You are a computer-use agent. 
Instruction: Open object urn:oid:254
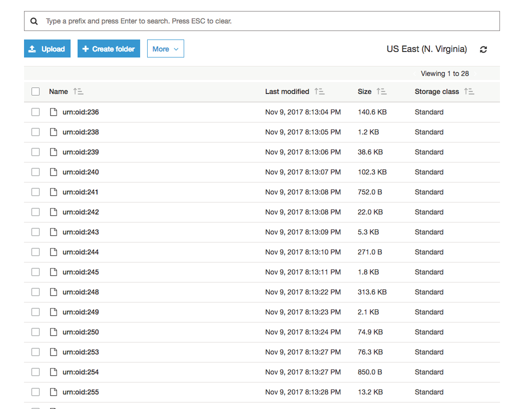pos(81,372)
